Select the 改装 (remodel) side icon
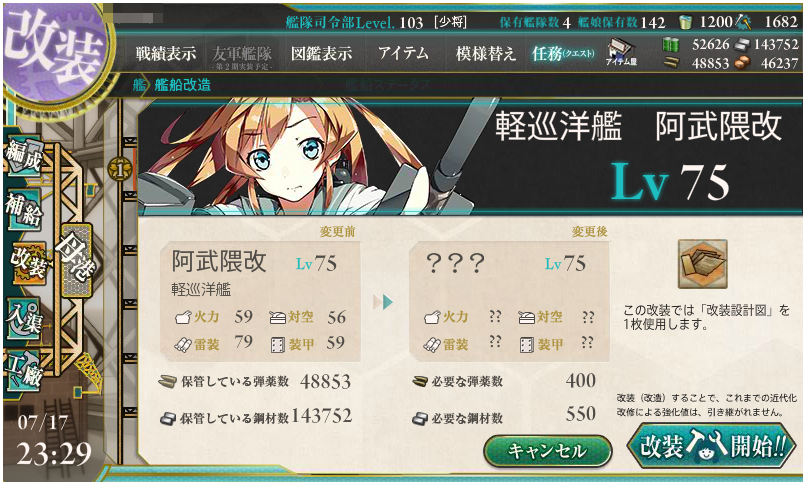Viewport: 806px width, 482px height. (28, 263)
